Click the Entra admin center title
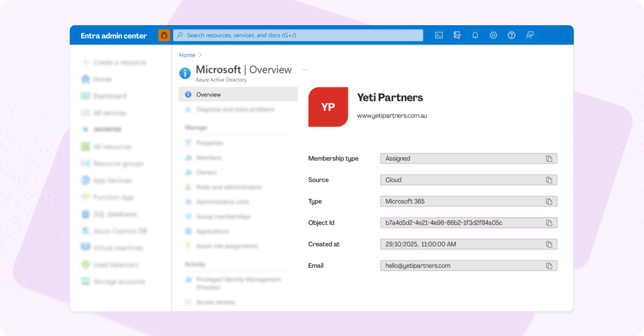 click(x=113, y=36)
